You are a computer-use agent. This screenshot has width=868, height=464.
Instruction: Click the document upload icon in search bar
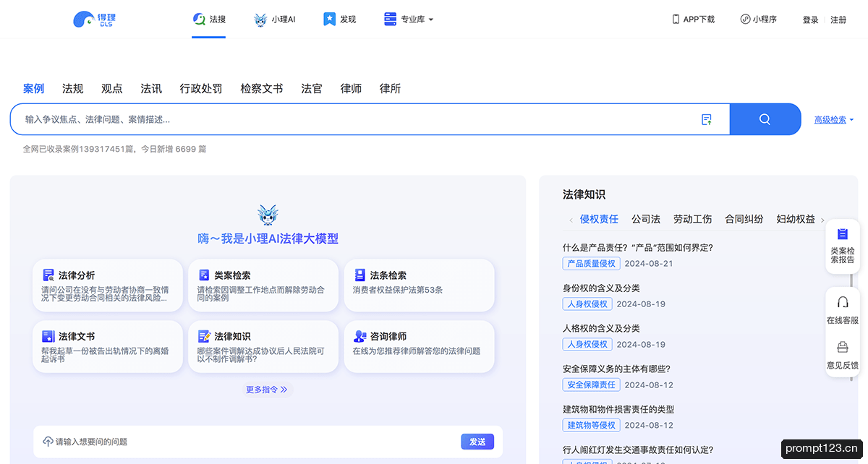[x=707, y=119]
